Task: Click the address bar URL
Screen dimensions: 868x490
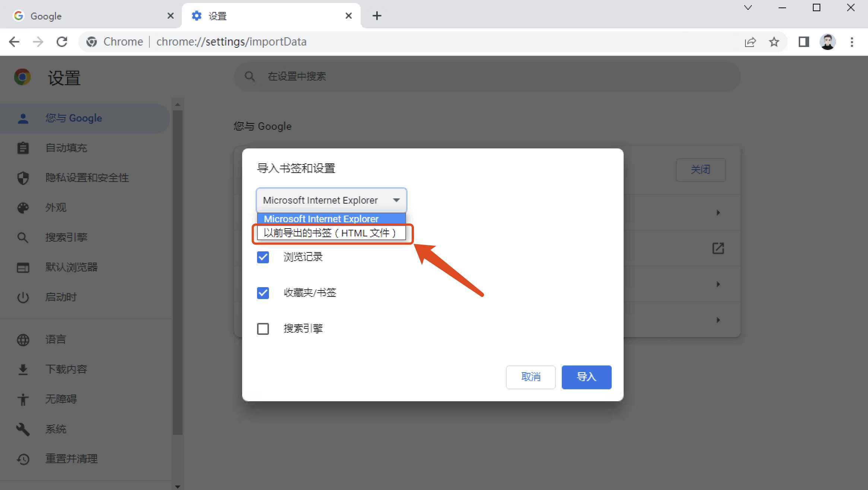Action: (x=231, y=42)
